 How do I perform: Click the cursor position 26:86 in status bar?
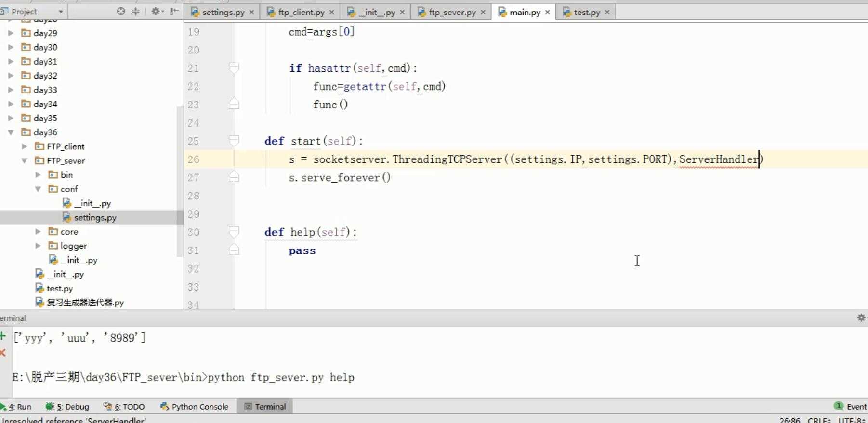[x=789, y=420]
